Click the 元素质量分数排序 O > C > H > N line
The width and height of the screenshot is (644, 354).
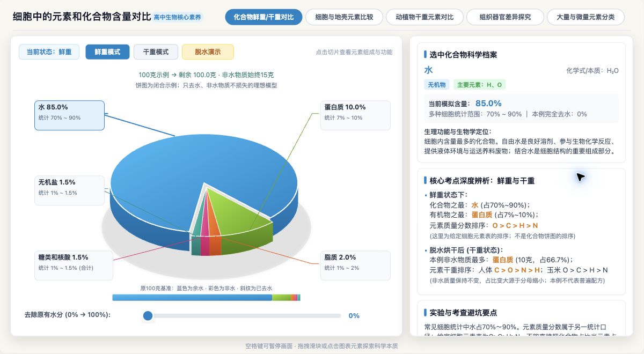coord(484,226)
